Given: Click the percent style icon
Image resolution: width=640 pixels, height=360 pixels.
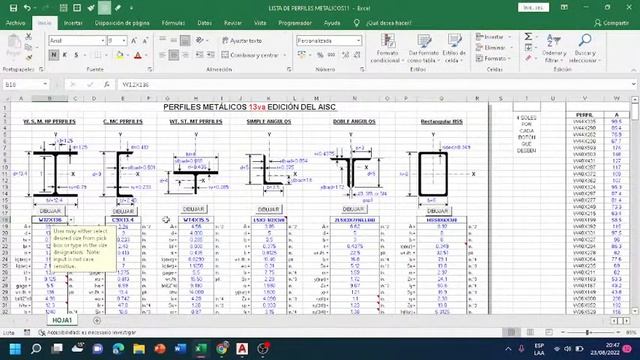Looking at the screenshot, I should click(320, 55).
